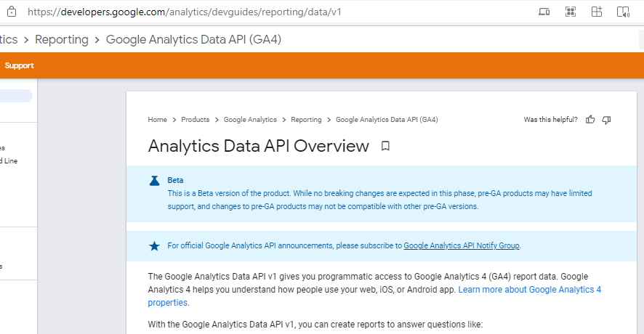Go to Reporting in the page breadcrumb
Image resolution: width=644 pixels, height=334 pixels.
(x=306, y=119)
